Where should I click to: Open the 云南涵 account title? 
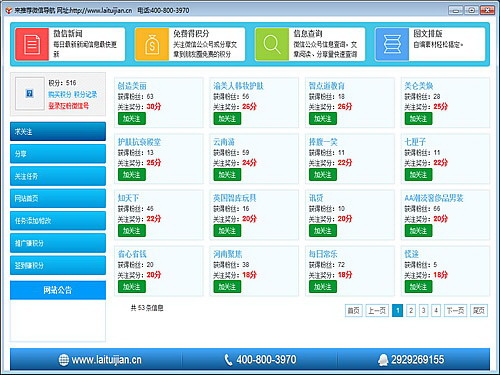224,142
